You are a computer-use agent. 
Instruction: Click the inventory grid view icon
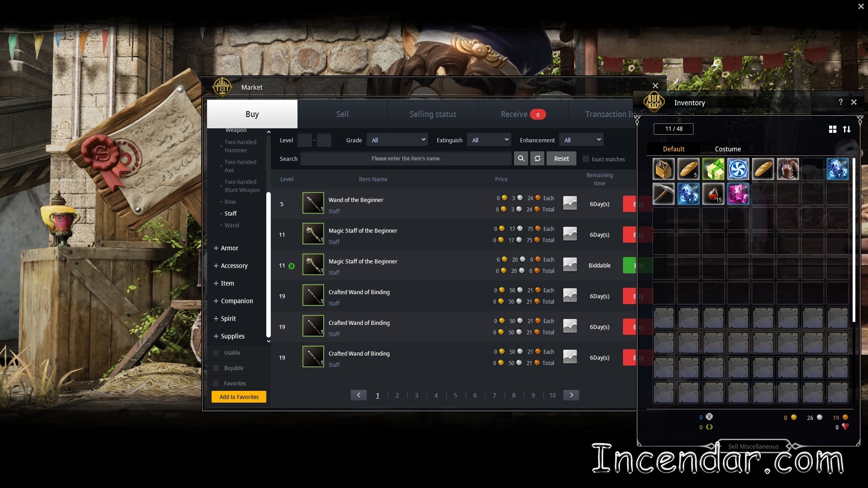[833, 129]
